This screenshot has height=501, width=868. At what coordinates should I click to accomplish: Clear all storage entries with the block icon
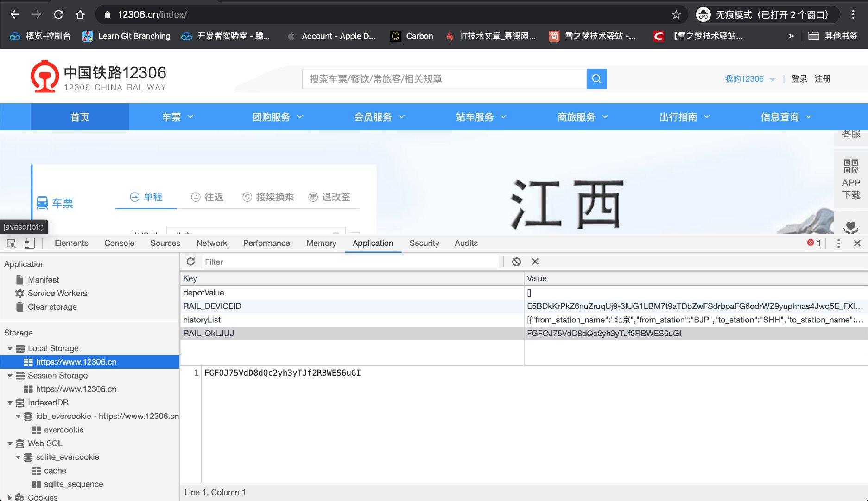(x=516, y=262)
